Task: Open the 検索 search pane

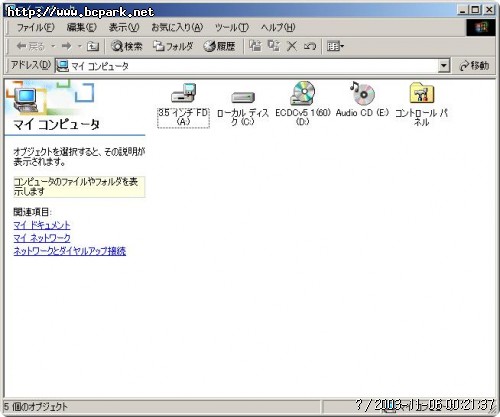Action: click(x=127, y=46)
